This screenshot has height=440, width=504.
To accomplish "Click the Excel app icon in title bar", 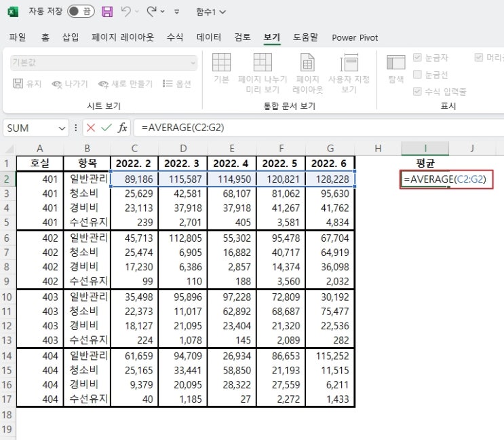I will tap(12, 12).
